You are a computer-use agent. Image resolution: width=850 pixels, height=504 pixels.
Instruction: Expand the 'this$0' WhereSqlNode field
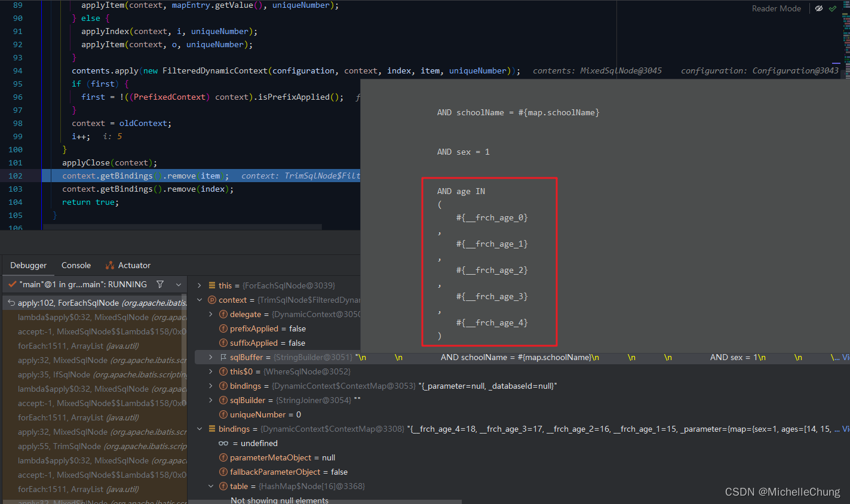point(211,371)
